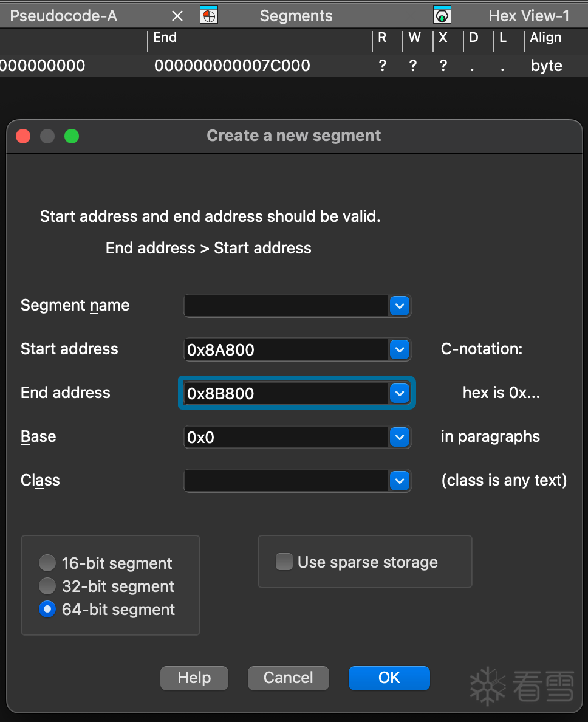Expand the Segment name dropdown
The width and height of the screenshot is (588, 722).
coord(399,306)
